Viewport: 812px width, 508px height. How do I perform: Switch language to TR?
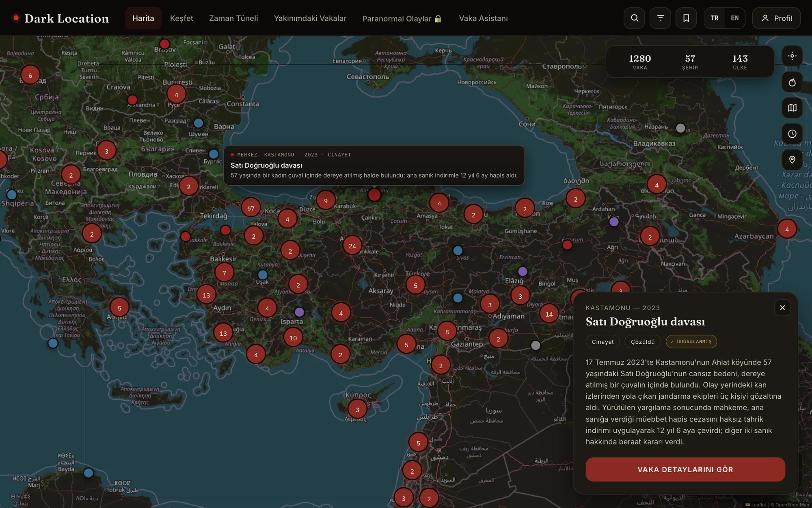pyautogui.click(x=715, y=18)
